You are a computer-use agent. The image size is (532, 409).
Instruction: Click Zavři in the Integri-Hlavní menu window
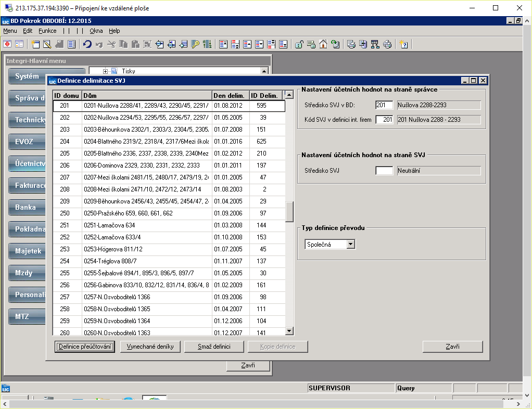[248, 366]
